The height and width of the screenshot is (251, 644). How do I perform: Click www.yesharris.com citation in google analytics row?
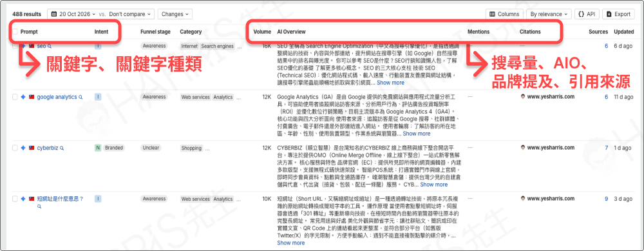coord(551,97)
